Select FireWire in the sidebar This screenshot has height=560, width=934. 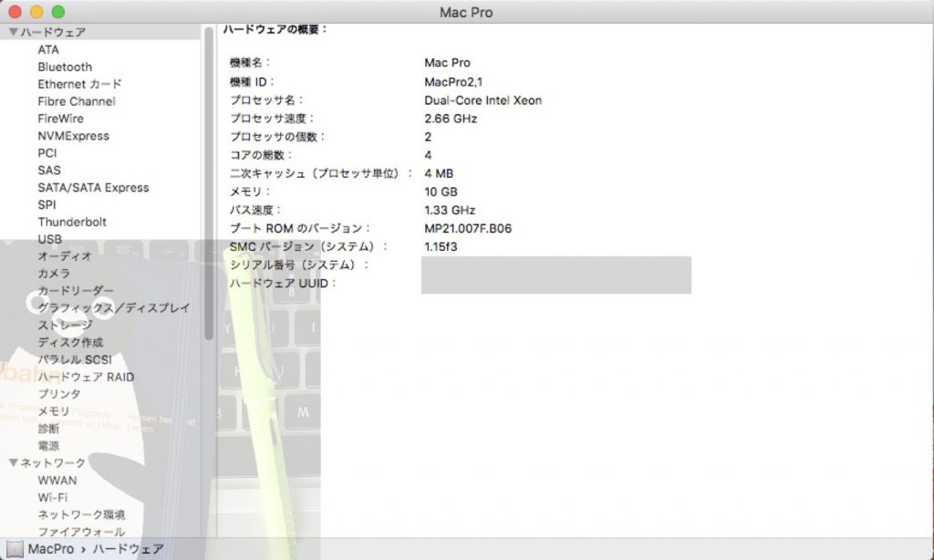[61, 119]
